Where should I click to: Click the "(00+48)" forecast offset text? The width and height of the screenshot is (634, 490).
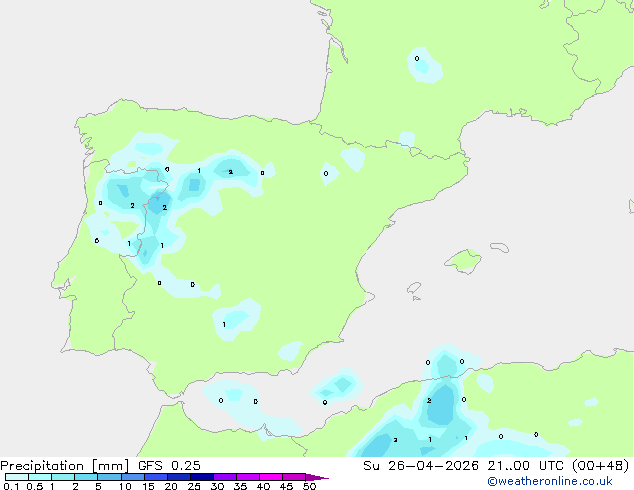(601, 466)
